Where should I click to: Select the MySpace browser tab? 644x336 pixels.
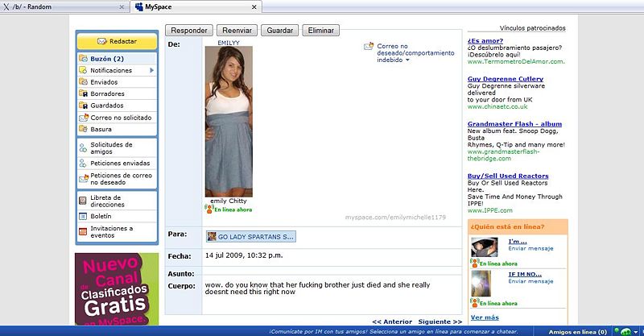[x=196, y=6]
